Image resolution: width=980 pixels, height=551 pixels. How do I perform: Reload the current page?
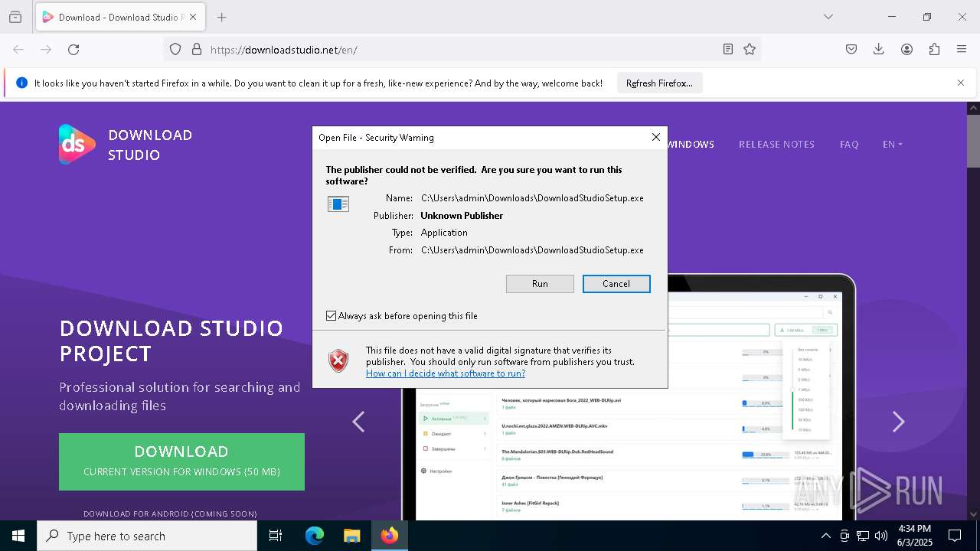(73, 49)
